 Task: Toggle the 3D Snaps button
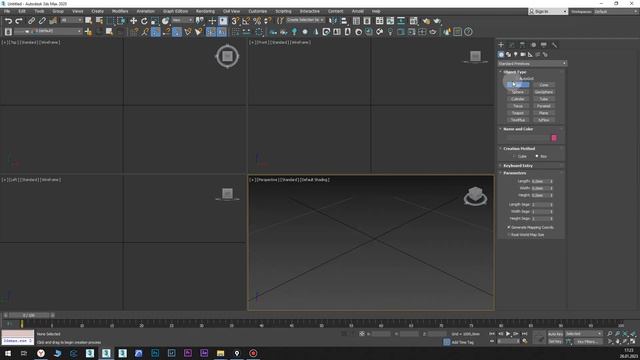coord(235,21)
